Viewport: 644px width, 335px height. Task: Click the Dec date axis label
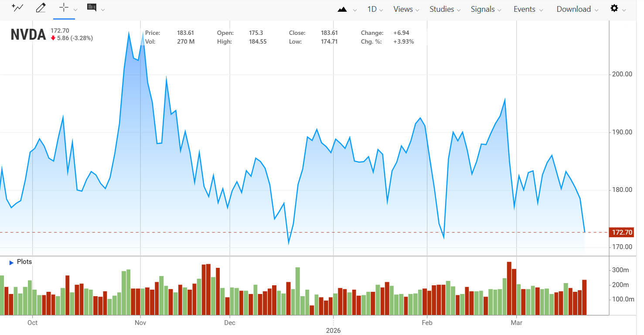click(x=229, y=323)
